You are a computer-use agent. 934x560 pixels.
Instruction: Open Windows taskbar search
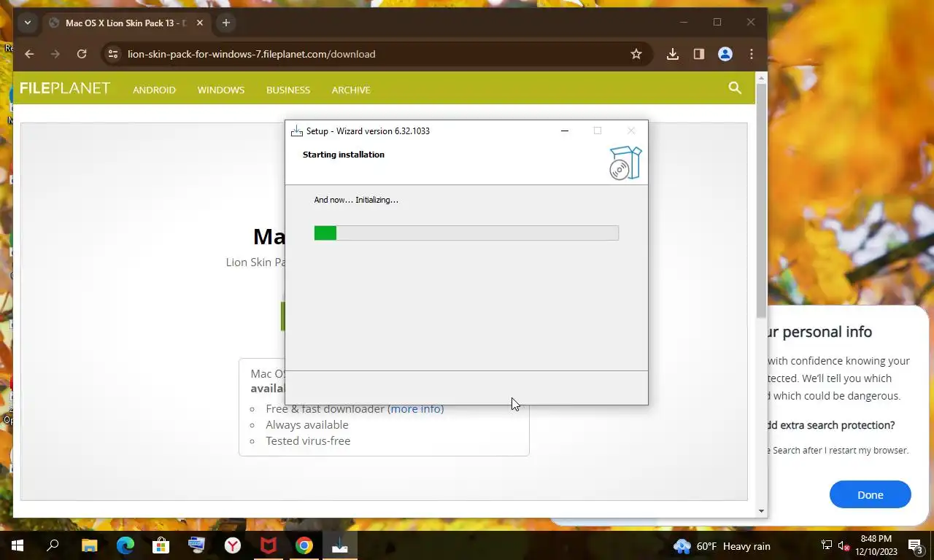53,545
